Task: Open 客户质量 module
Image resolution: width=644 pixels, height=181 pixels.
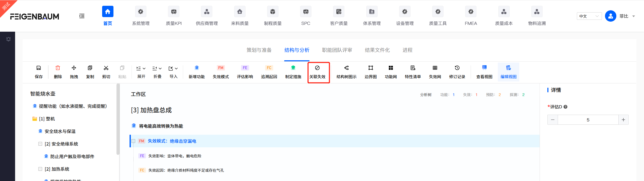Action: coord(339,16)
